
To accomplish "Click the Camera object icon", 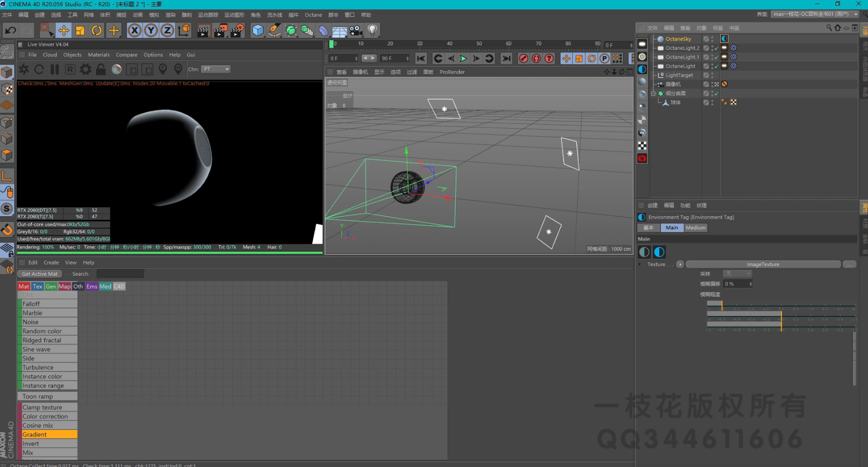I will (x=356, y=31).
